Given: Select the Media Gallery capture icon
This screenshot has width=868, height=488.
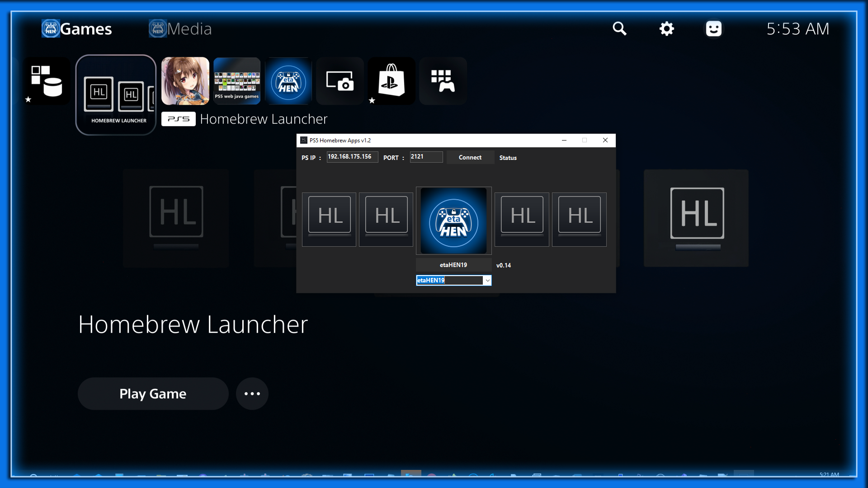Looking at the screenshot, I should tap(340, 81).
